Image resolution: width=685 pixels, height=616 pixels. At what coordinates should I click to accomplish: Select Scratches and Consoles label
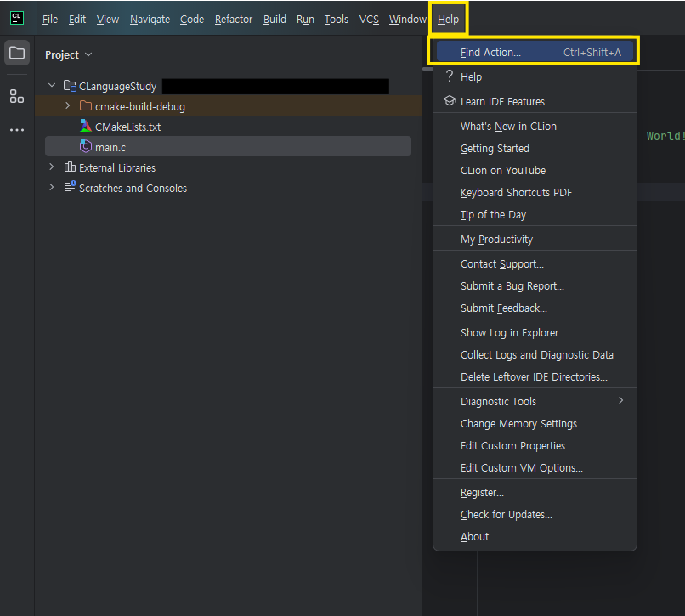click(133, 188)
